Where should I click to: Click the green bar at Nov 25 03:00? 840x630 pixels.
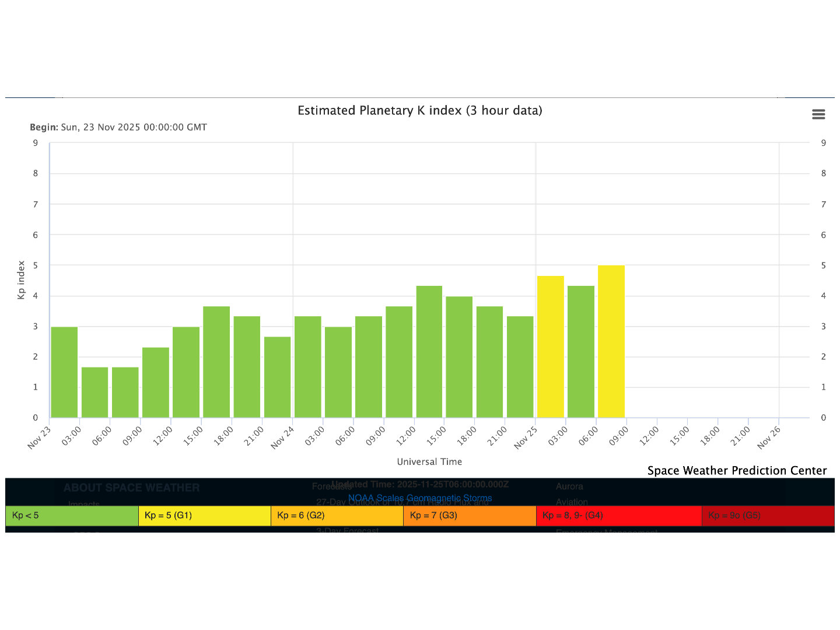pyautogui.click(x=581, y=352)
